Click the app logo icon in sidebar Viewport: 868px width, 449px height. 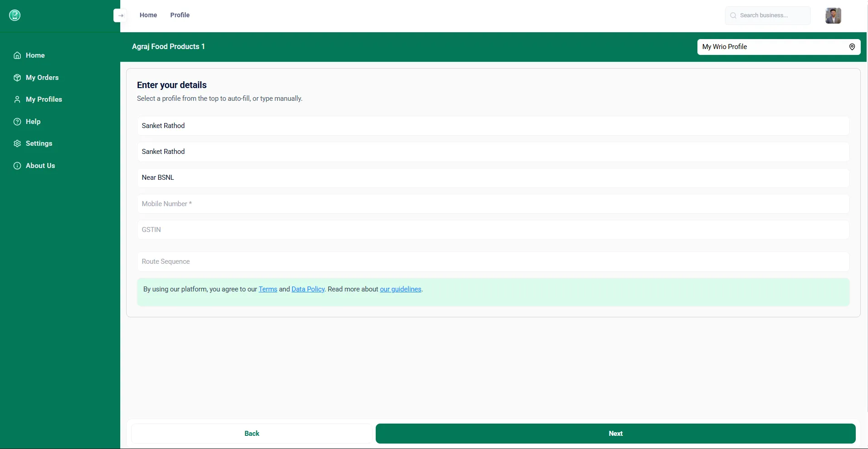point(15,15)
